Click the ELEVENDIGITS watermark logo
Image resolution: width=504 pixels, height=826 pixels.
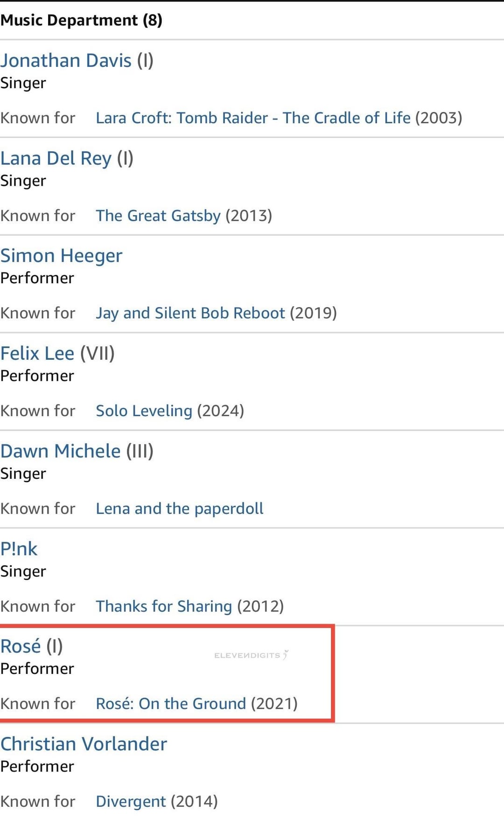251,655
